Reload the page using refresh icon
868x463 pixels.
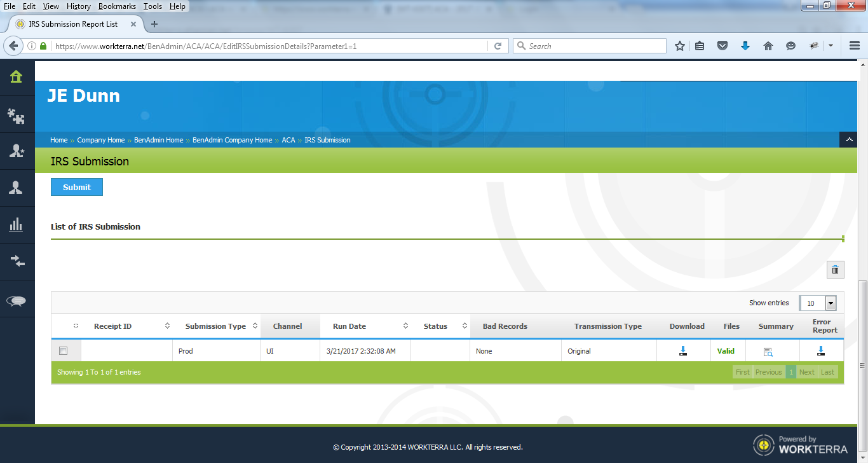click(498, 46)
